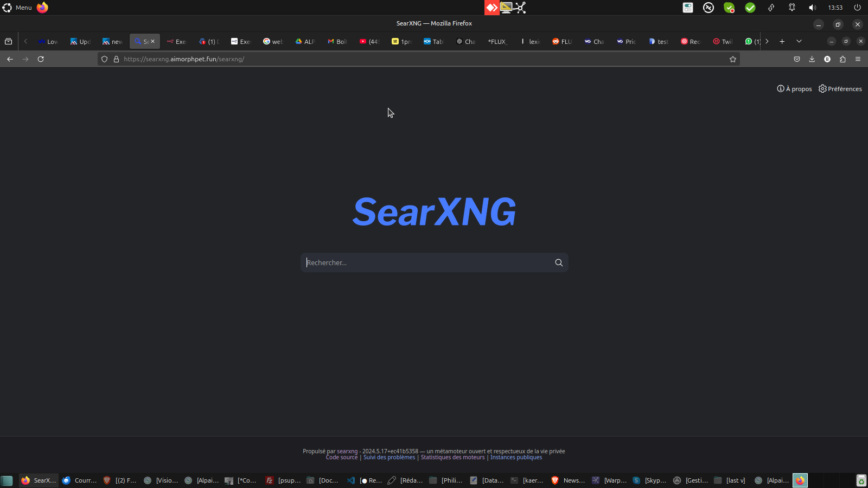Switch to the 'Rec' tab
Image resolution: width=868 pixels, height=488 pixels.
tap(691, 41)
